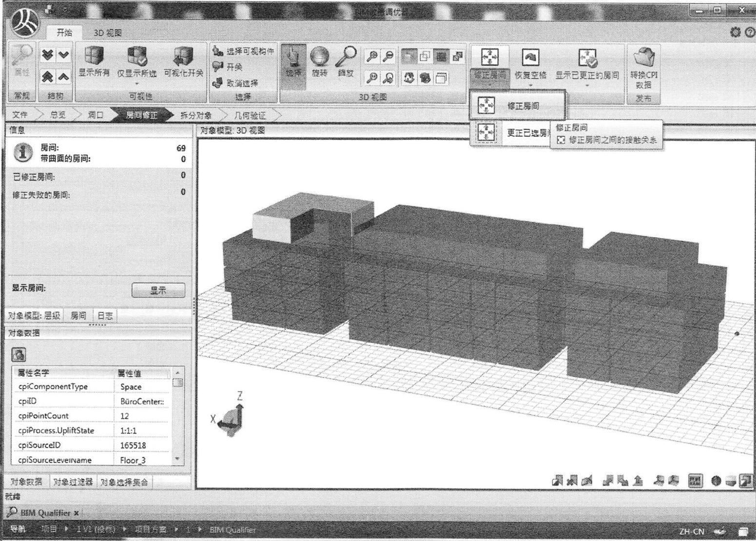This screenshot has width=756, height=541.
Task: Open the settings gear icon
Action: [735, 33]
